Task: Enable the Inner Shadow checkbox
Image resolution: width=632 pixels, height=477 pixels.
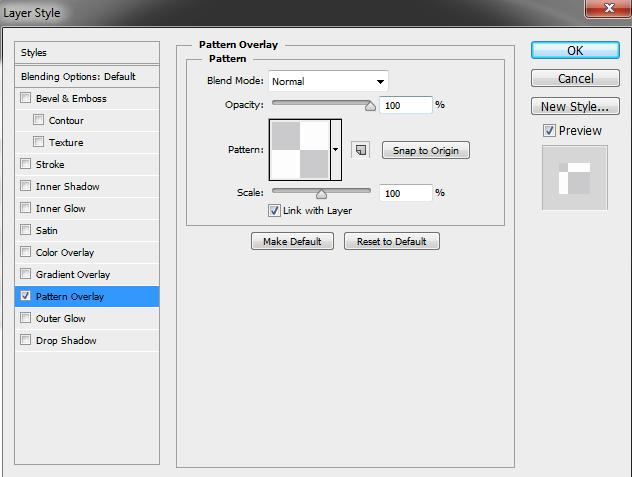Action: tap(25, 186)
